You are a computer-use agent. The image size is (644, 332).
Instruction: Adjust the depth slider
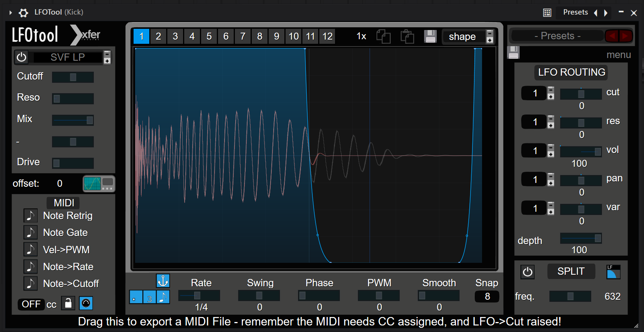[581, 238]
